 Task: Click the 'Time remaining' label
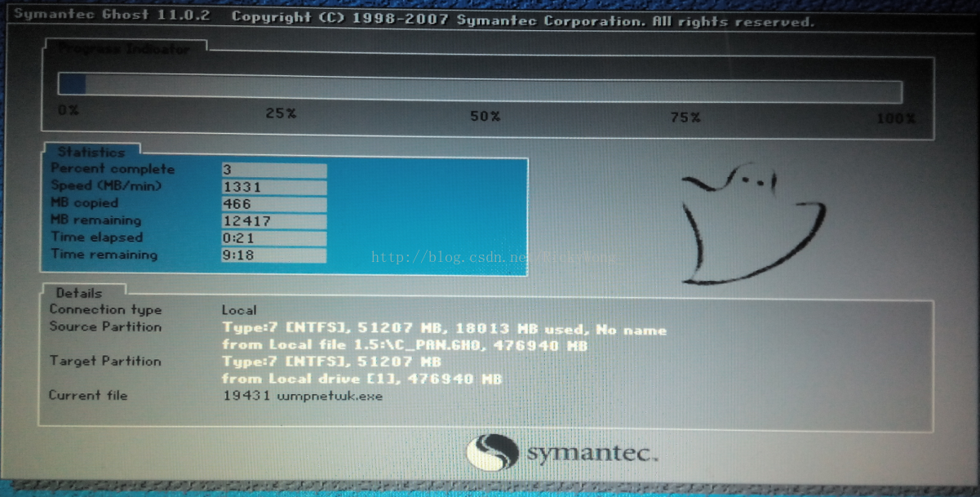point(104,255)
